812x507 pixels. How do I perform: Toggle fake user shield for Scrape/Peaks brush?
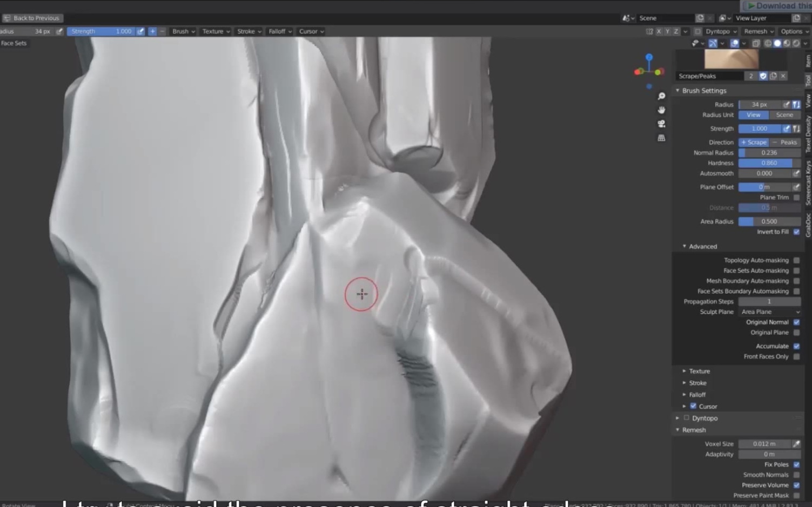pos(763,76)
